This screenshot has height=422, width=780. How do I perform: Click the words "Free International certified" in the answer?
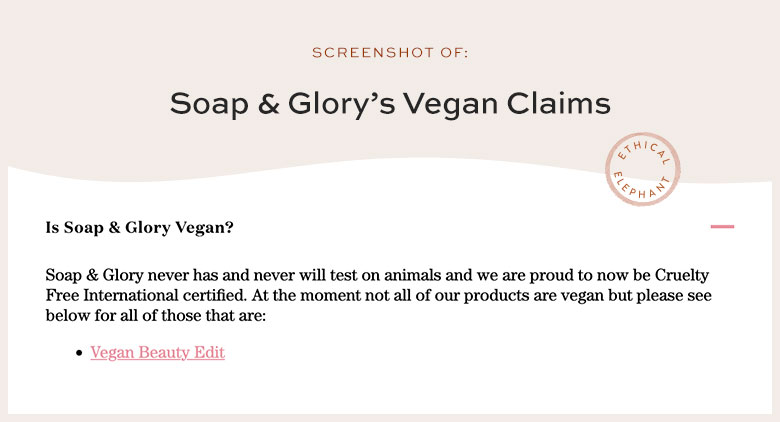146,296
